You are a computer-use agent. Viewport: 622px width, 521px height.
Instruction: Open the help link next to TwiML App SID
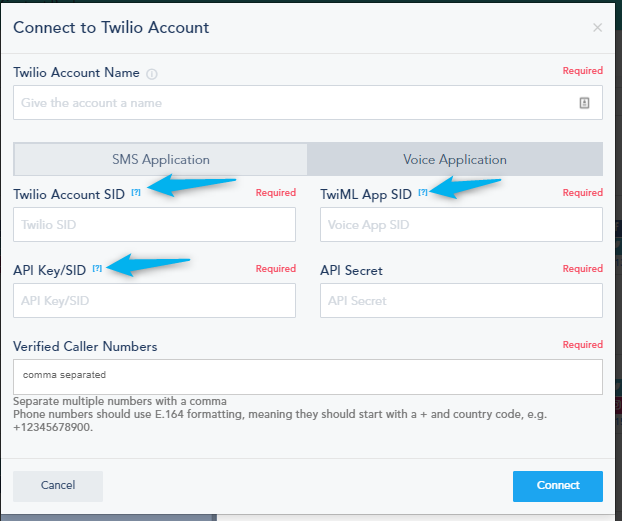point(423,192)
